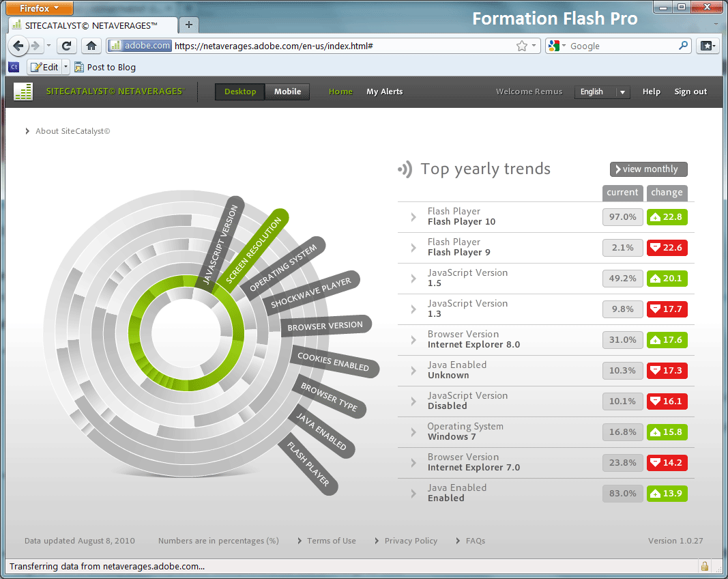Viewport: 728px width, 579px height.
Task: Expand the Flash Player 9 row
Action: (x=413, y=247)
